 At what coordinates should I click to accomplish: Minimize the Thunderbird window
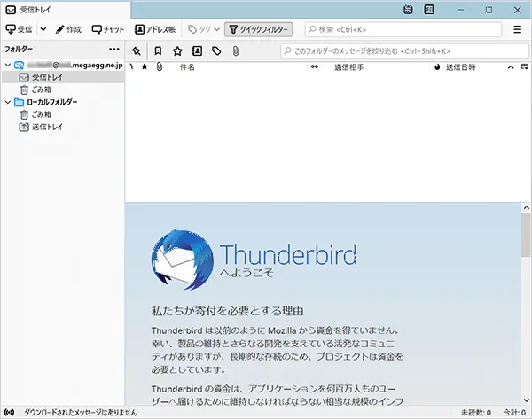click(460, 10)
